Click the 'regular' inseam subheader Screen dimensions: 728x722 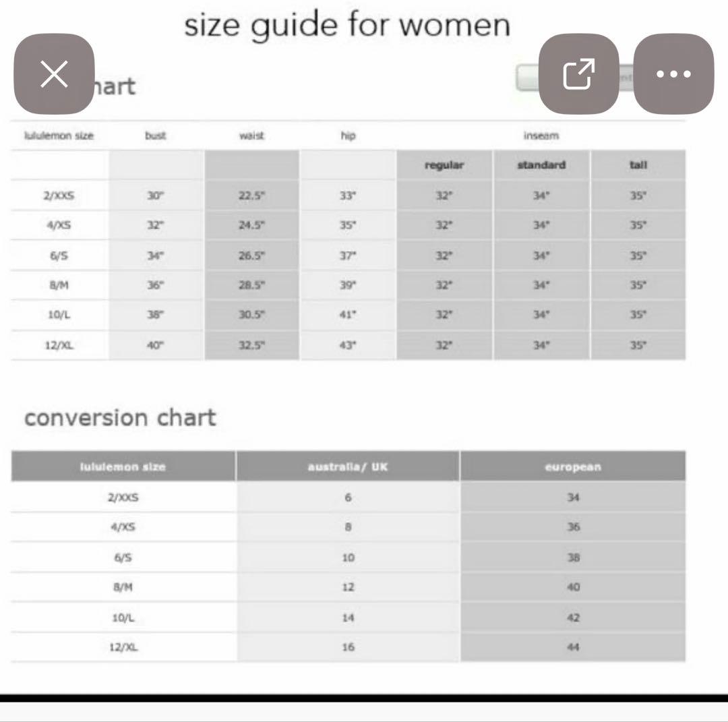446,164
